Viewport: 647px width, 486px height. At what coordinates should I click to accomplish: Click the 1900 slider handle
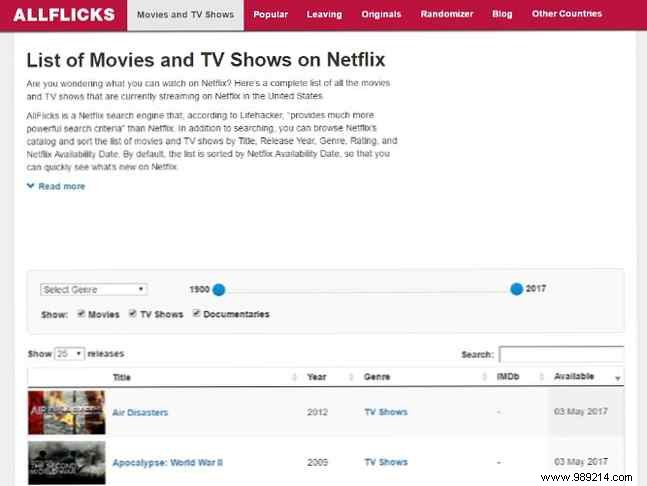coord(219,290)
